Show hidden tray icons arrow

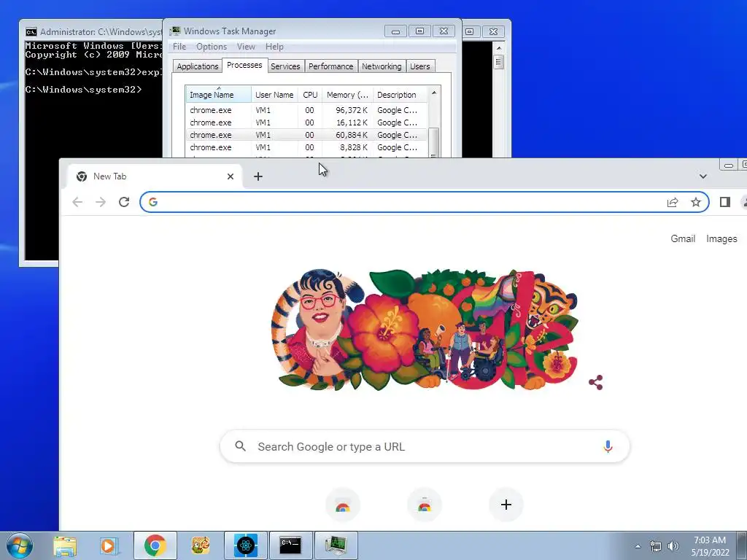pos(638,546)
